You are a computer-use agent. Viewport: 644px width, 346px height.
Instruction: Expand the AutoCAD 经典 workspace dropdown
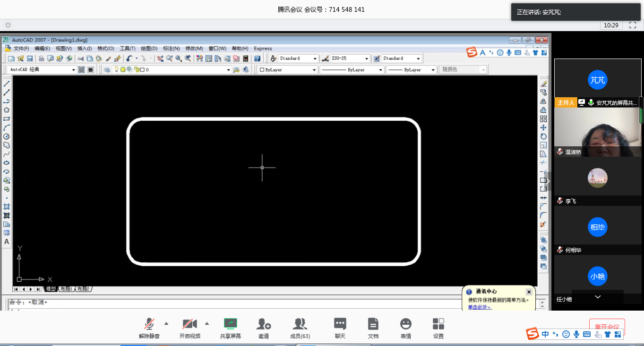click(73, 70)
